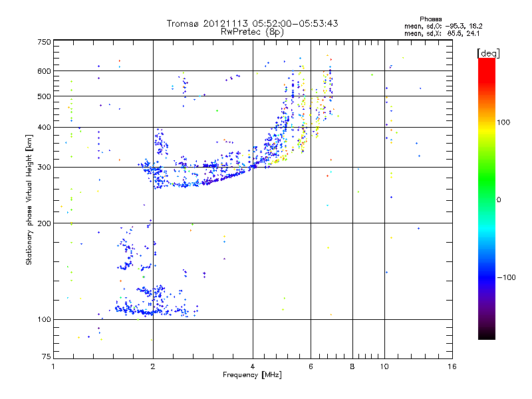Click the y-axis tick label "400"
The image size is (532, 399).
tap(44, 127)
